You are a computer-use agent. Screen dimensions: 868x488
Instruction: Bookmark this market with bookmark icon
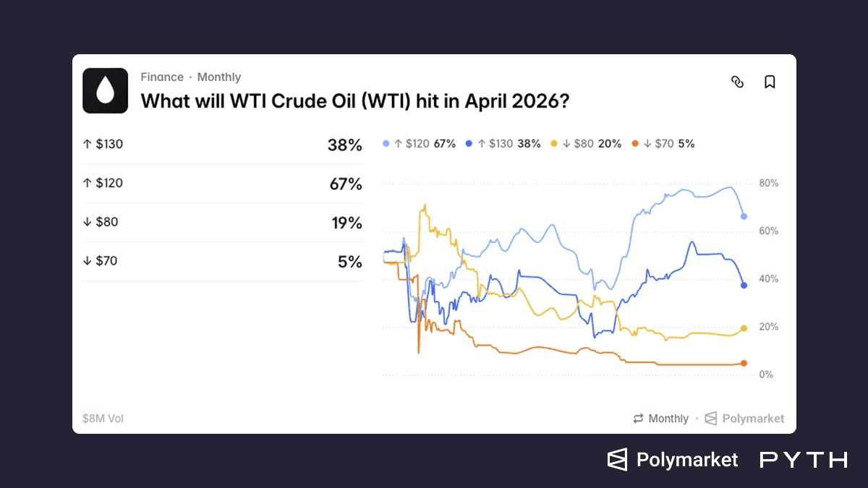click(x=770, y=82)
